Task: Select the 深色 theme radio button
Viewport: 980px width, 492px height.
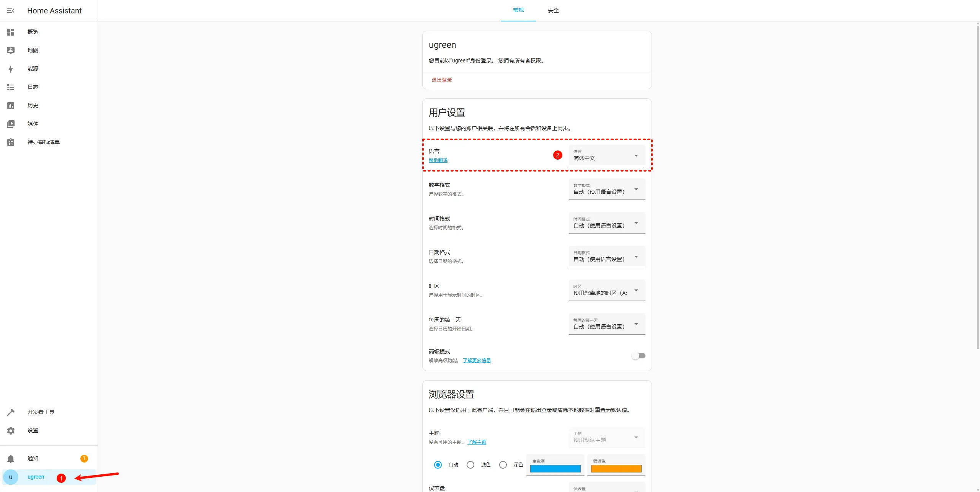Action: [x=503, y=465]
